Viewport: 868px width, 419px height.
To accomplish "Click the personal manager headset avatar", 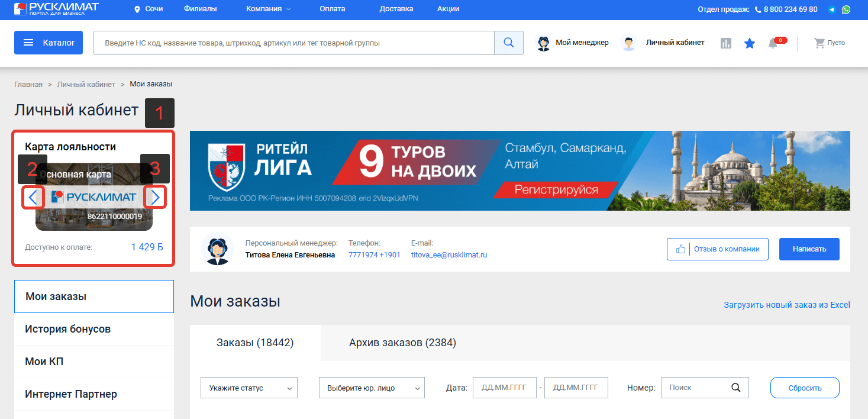I will coord(218,249).
